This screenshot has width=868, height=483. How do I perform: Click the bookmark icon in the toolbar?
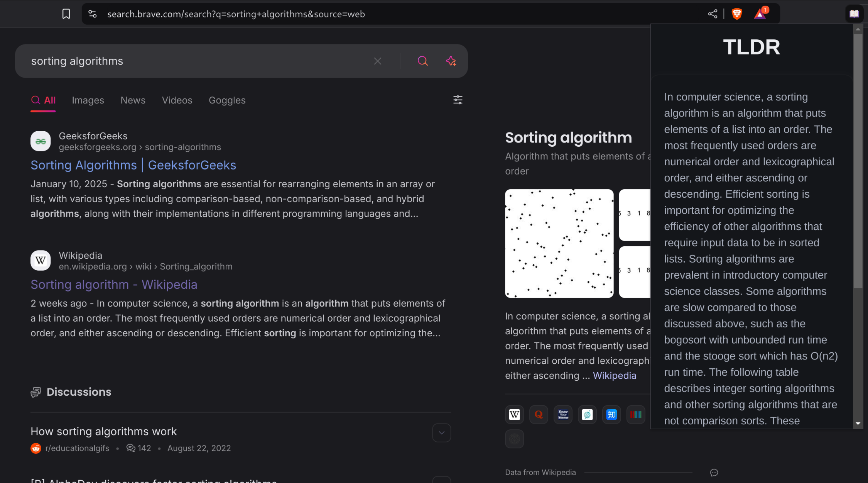66,14
